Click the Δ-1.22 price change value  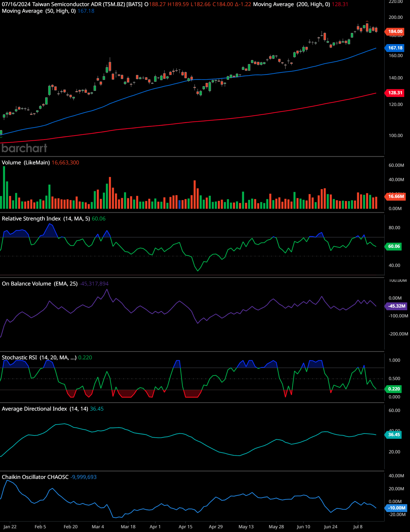click(x=243, y=4)
